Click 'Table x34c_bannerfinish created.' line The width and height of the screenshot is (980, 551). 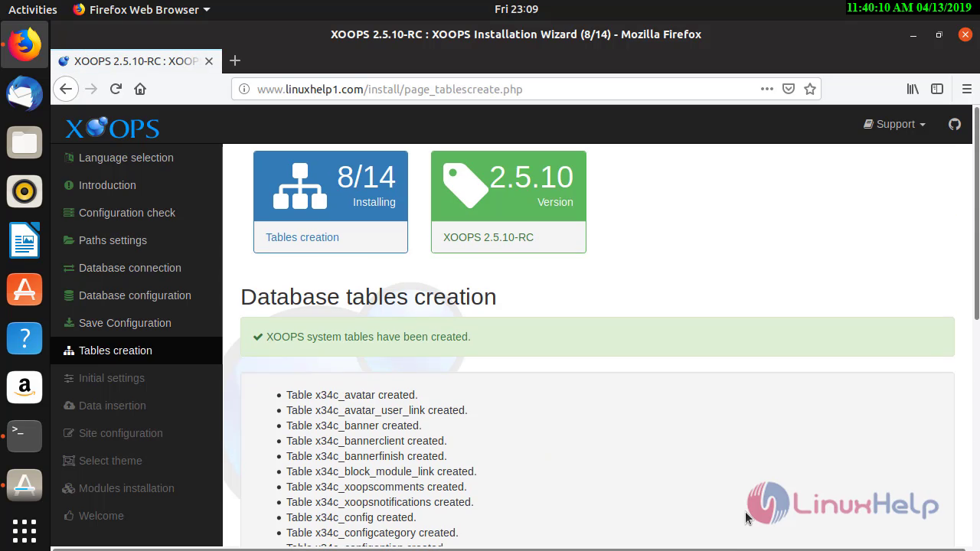pos(367,456)
